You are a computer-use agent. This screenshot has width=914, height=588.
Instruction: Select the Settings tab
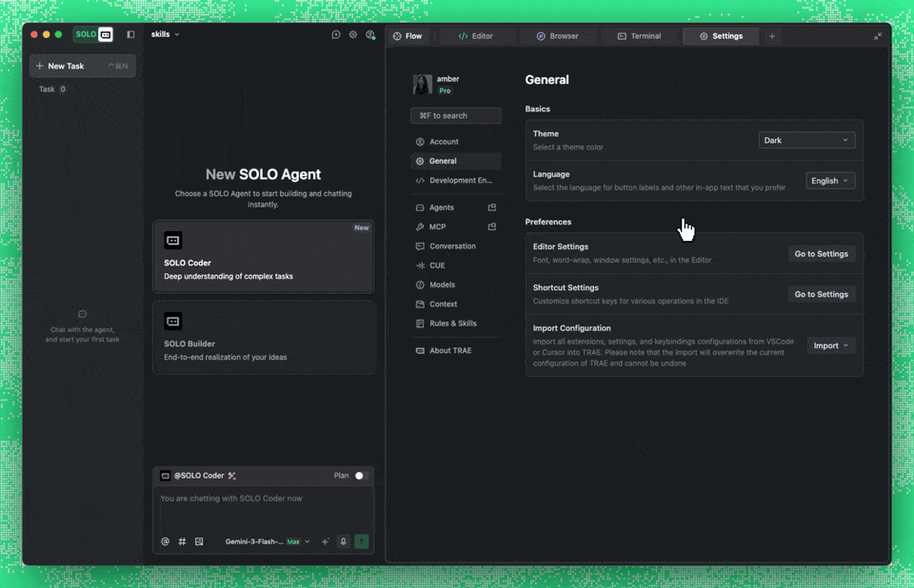pyautogui.click(x=721, y=36)
